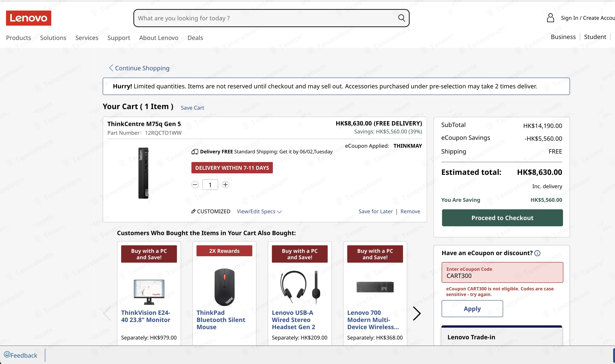
Task: Click the Estimated total HK$8,630.00 value
Action: click(539, 172)
